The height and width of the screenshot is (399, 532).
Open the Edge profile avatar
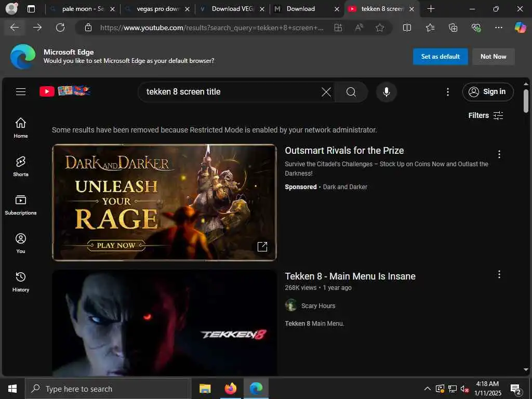point(11,8)
